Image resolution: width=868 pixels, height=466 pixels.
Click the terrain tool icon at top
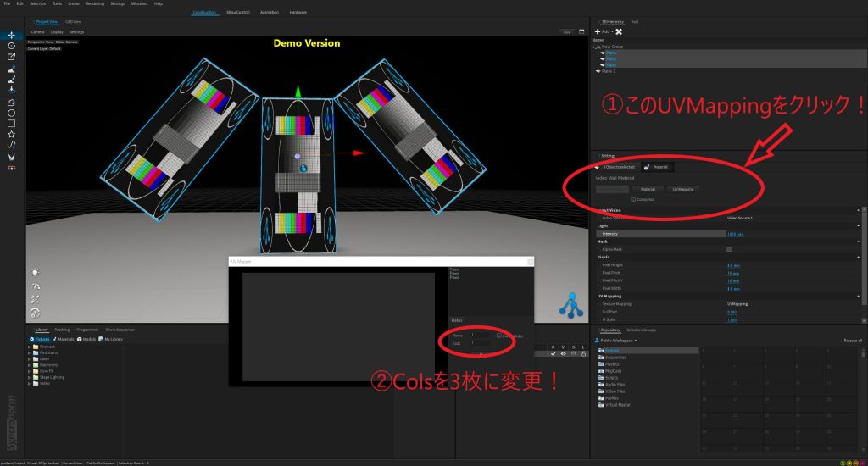coord(11,69)
